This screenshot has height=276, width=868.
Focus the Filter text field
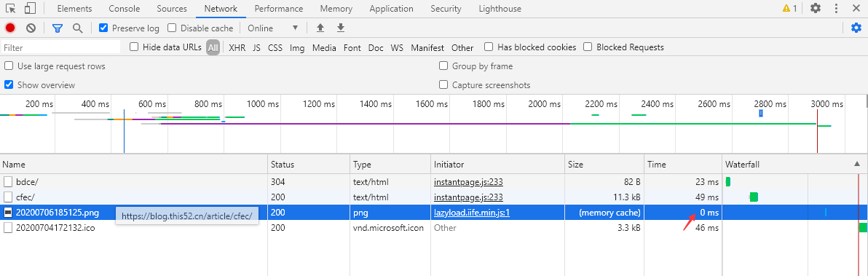pyautogui.click(x=61, y=47)
